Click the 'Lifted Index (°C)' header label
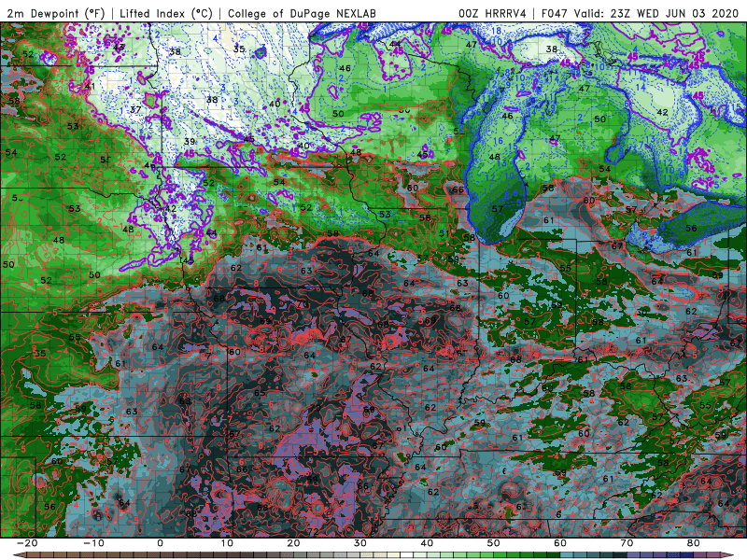Image resolution: width=747 pixels, height=560 pixels. 166,13
